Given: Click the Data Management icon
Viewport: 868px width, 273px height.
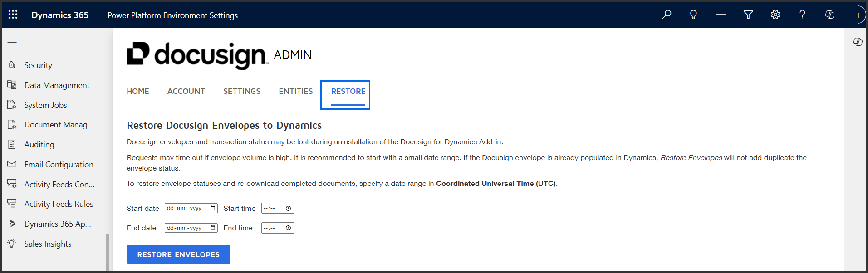Looking at the screenshot, I should click(12, 85).
